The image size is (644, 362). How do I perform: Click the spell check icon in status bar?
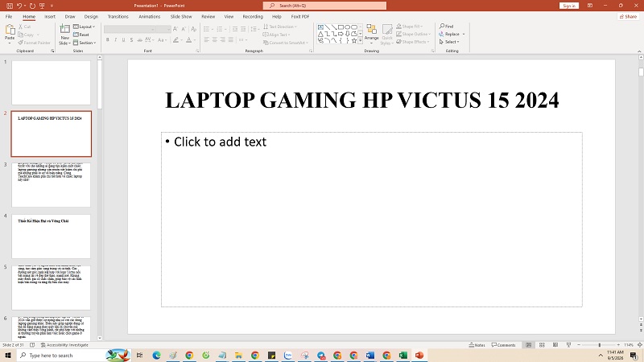(32, 345)
